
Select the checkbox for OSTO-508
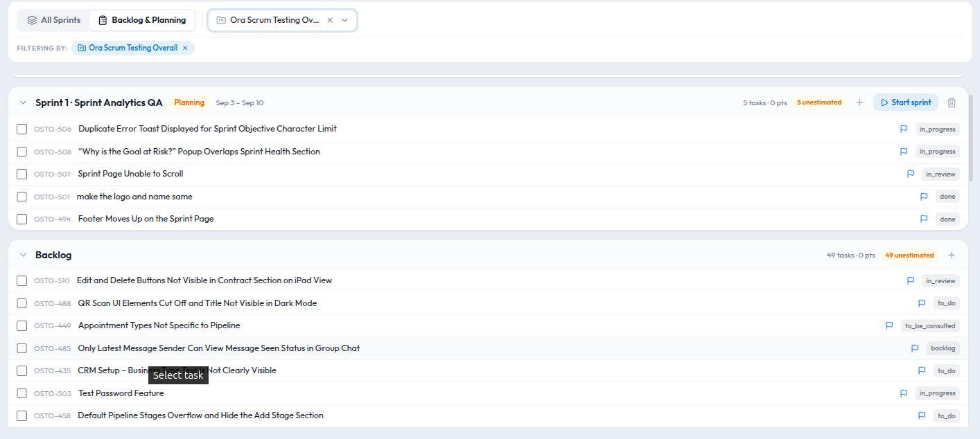tap(21, 152)
